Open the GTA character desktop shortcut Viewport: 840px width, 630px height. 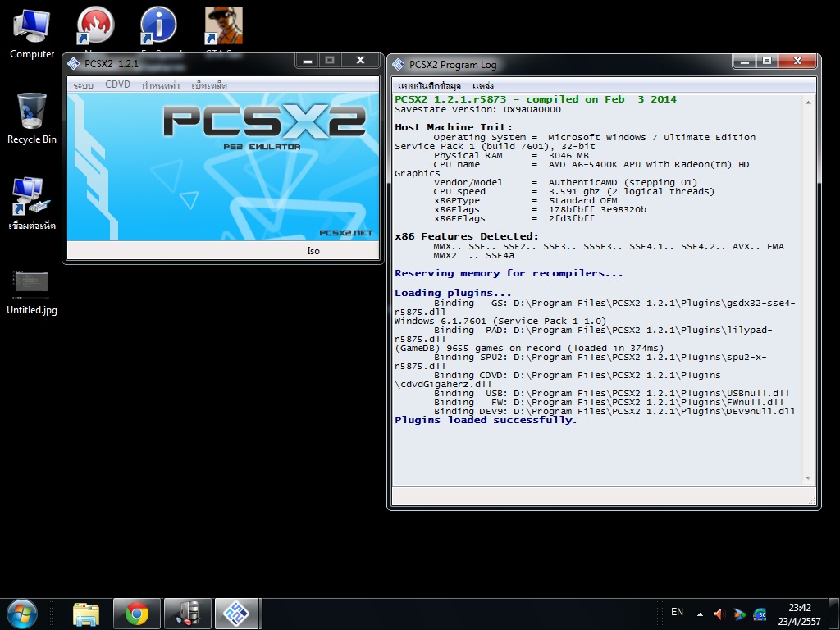click(223, 25)
